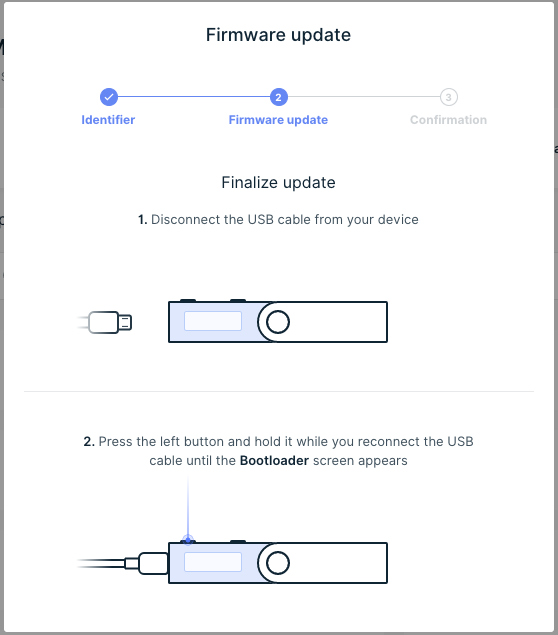The width and height of the screenshot is (558, 635).
Task: Click the screen of the lower Ledger device
Action: tap(213, 562)
